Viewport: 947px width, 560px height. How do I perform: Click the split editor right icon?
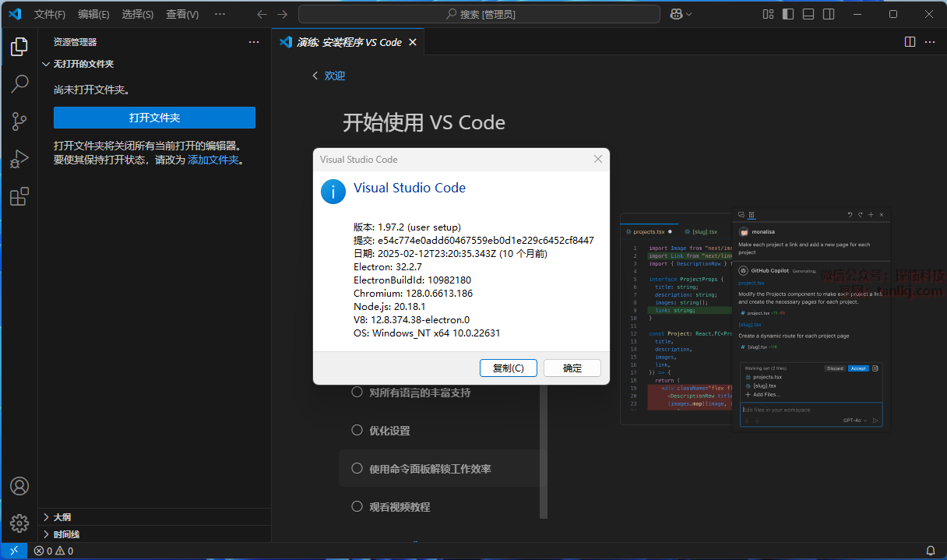909,42
